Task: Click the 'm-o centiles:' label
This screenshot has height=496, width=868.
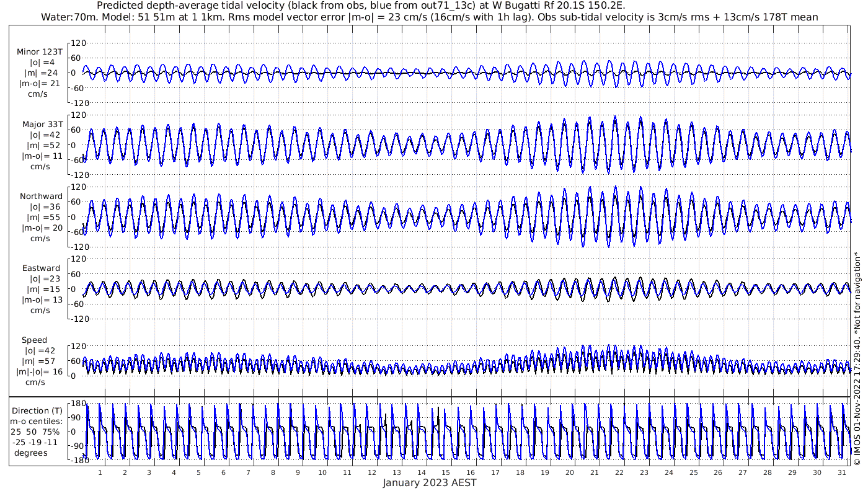Action: coord(38,421)
